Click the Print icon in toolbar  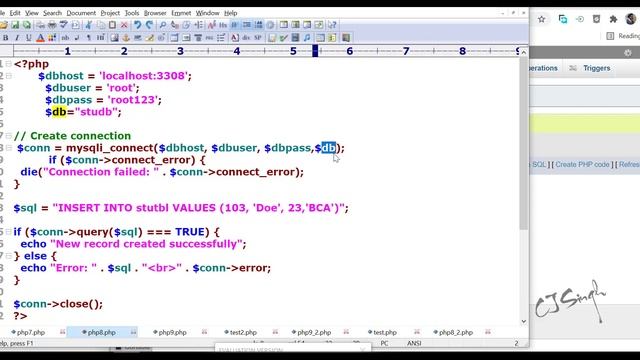coord(52,25)
